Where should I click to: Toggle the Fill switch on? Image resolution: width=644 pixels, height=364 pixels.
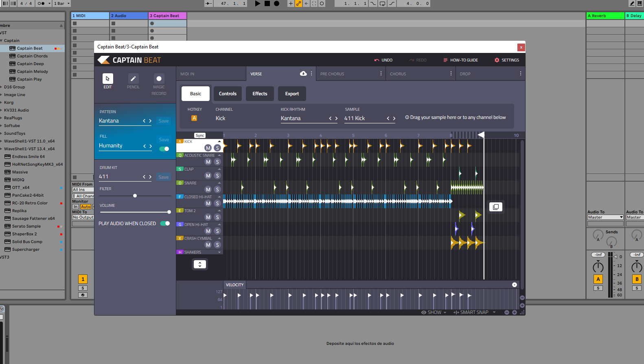pyautogui.click(x=164, y=149)
